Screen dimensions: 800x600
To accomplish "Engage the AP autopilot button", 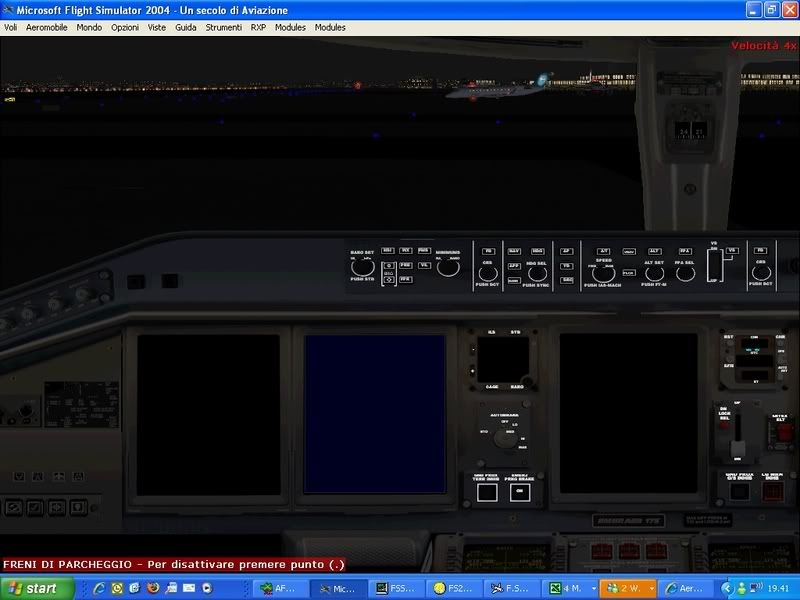I will click(566, 251).
